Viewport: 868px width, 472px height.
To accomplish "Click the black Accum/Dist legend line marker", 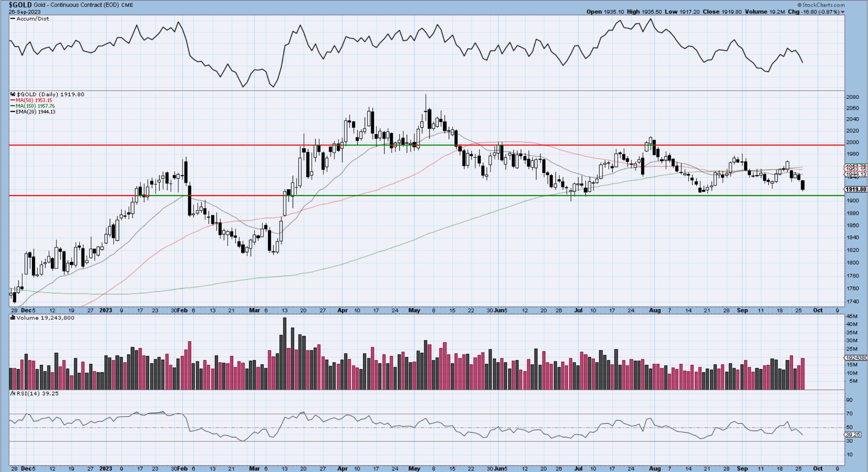I will pos(12,19).
